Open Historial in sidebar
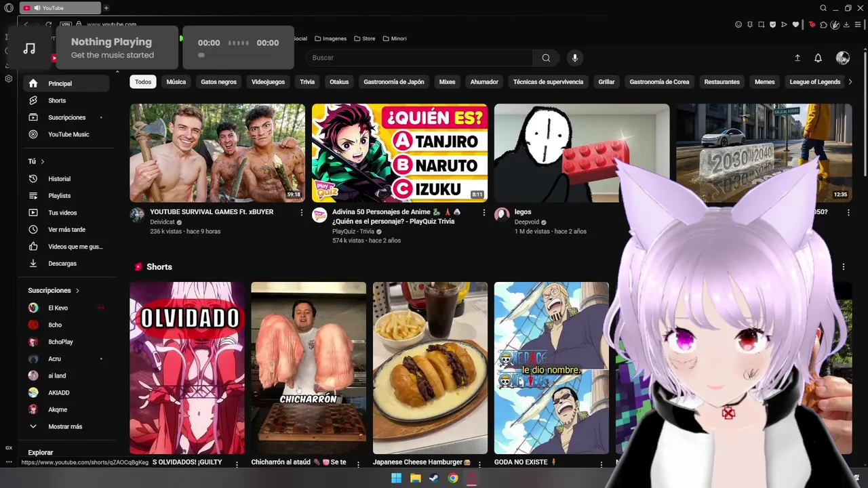Viewport: 868px width, 488px height. pyautogui.click(x=66, y=179)
